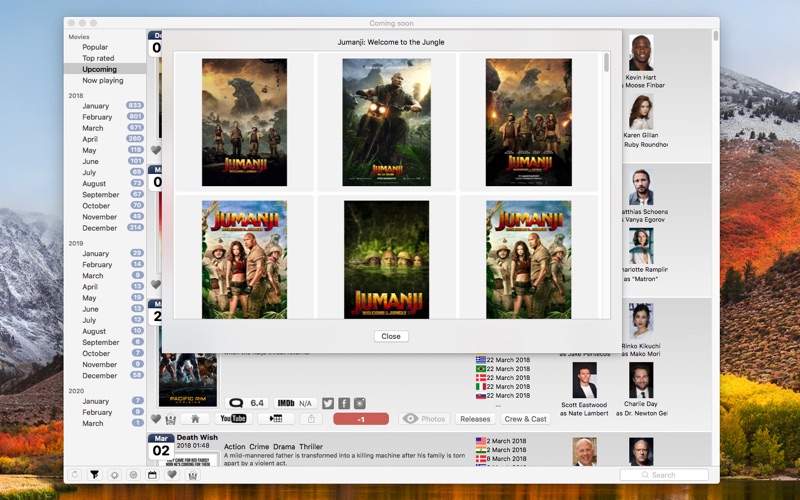800x500 pixels.
Task: Click the Thriller genre of Death Wish
Action: pos(311,446)
